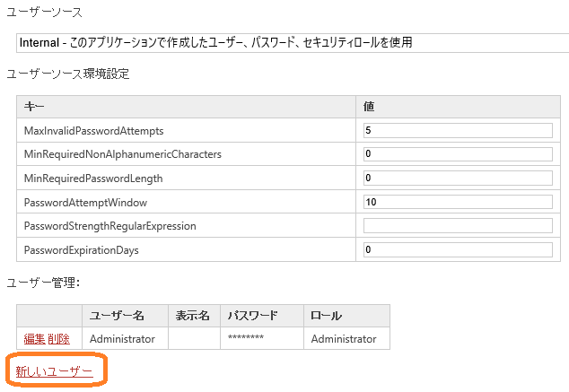The image size is (569, 392).
Task: Open the 新しいユーザー link
Action: click(x=55, y=371)
